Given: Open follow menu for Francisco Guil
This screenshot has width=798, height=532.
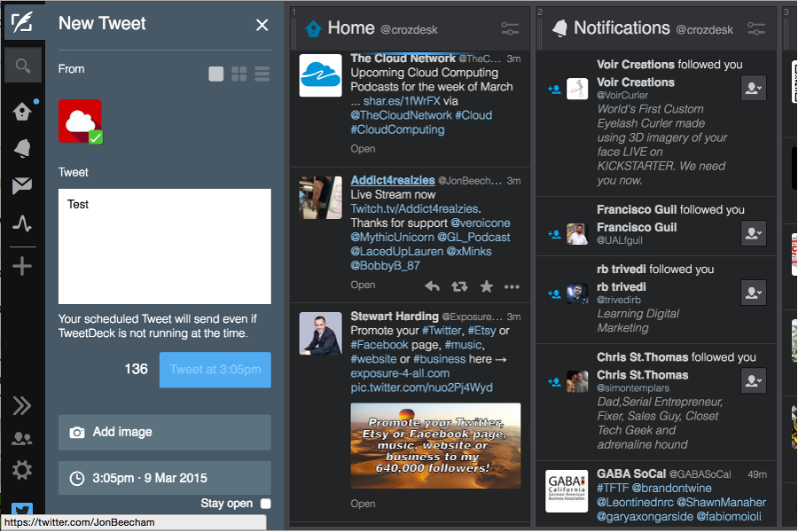Looking at the screenshot, I should (x=754, y=233).
